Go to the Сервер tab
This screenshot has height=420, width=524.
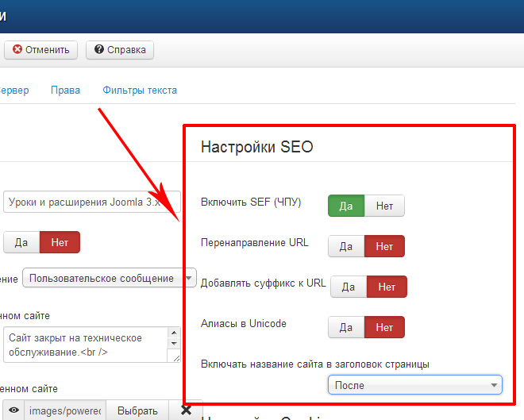(x=14, y=91)
